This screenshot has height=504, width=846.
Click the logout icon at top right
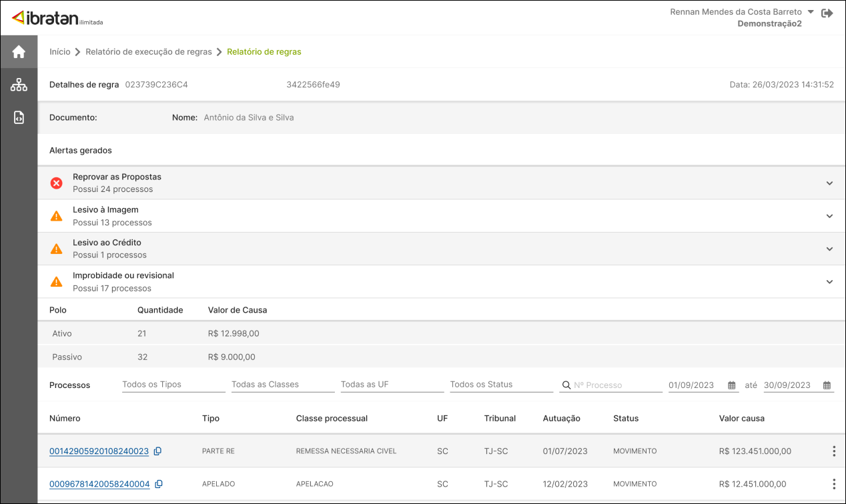point(827,13)
